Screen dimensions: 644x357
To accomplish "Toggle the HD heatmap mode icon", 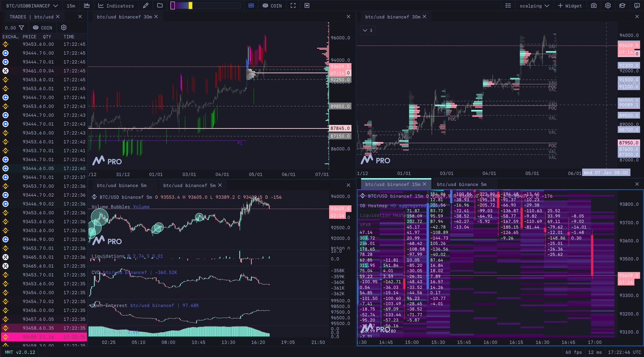I will (252, 5).
